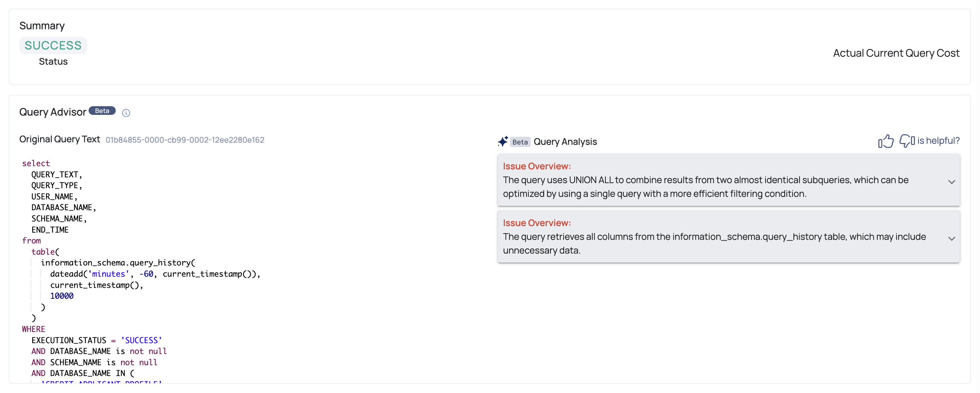
Task: Click the 'Actual Current Query Cost' label
Action: [896, 53]
